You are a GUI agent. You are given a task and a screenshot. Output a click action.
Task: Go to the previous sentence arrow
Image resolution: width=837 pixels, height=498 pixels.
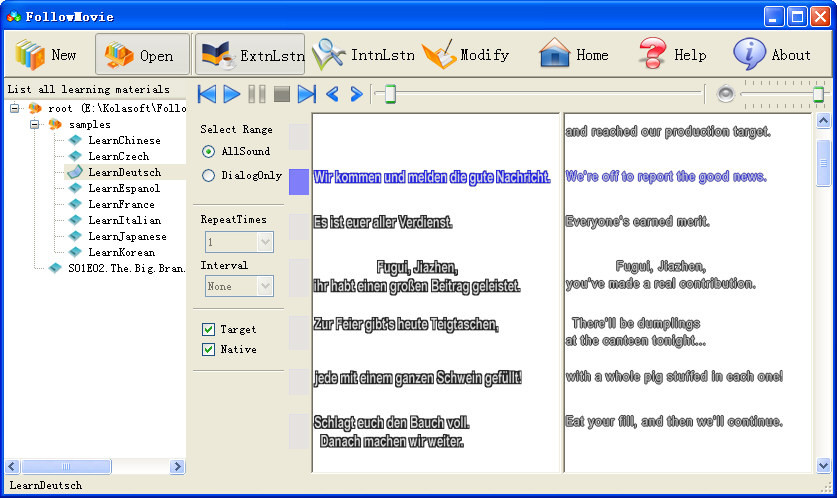point(332,94)
